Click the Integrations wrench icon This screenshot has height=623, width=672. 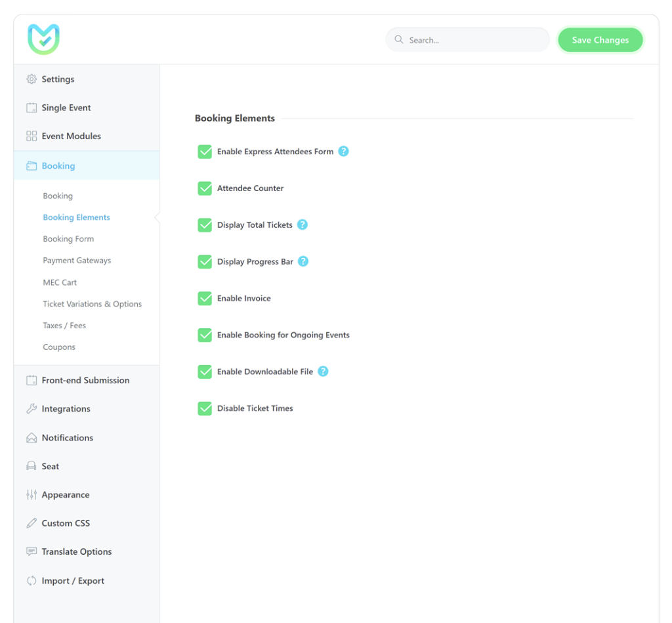(31, 408)
